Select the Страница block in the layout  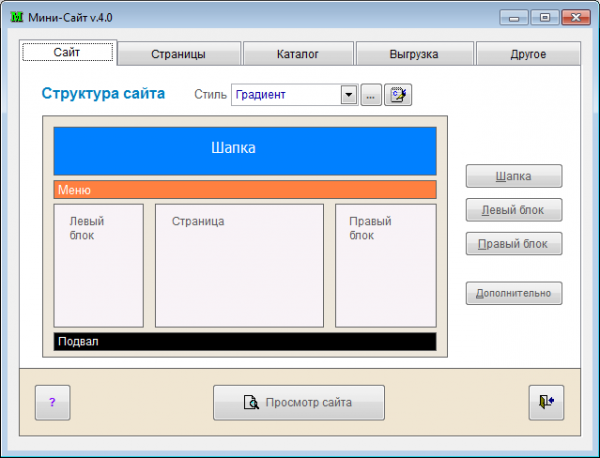point(239,265)
